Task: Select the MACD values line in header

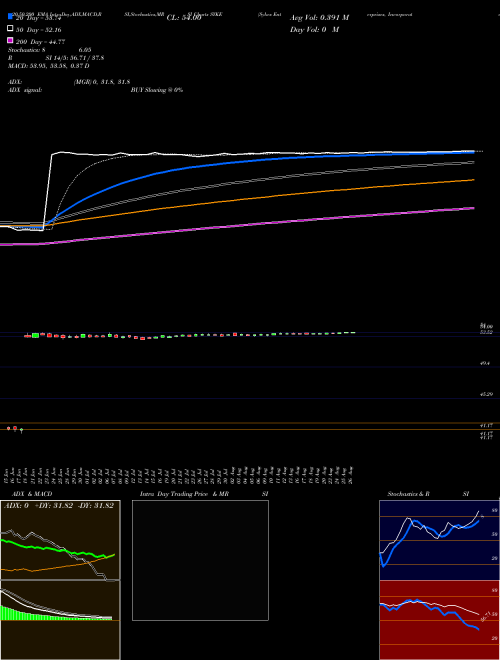Action: [49, 66]
